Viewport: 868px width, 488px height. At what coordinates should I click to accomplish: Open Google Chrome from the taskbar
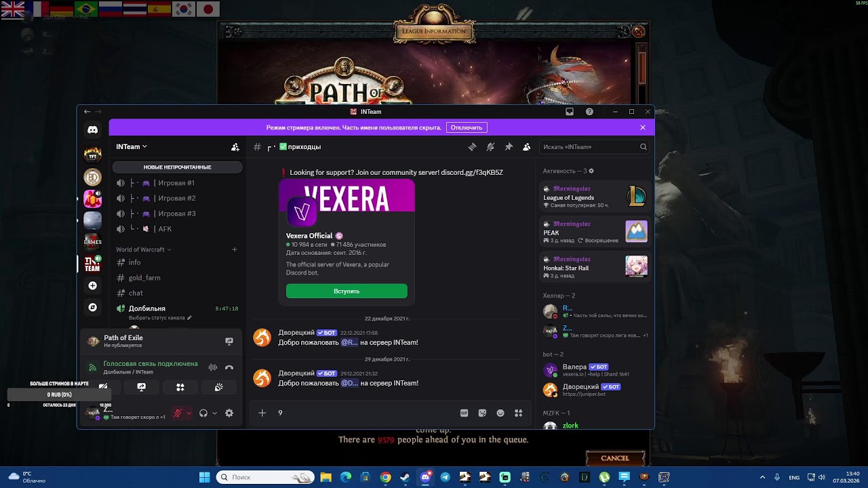coord(386,477)
